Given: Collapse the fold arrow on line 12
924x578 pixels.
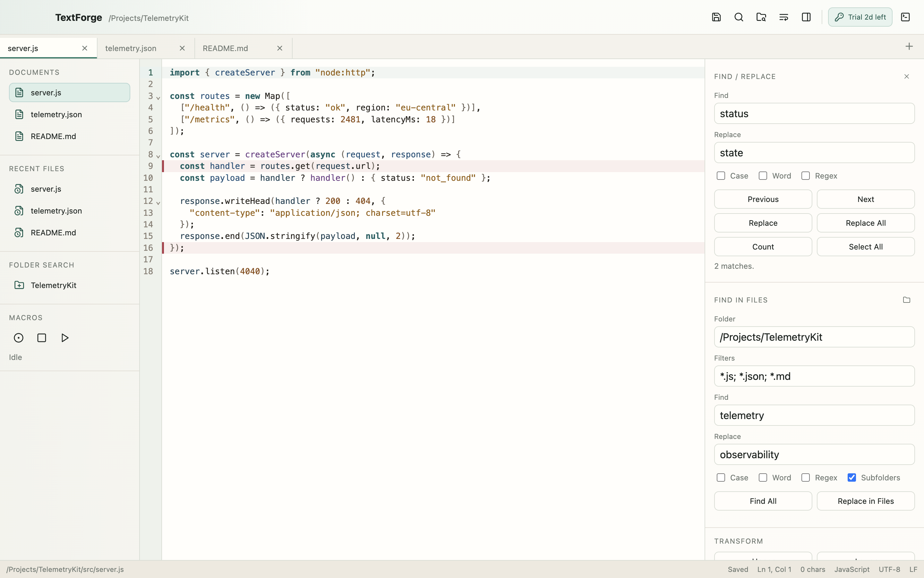Looking at the screenshot, I should point(158,203).
